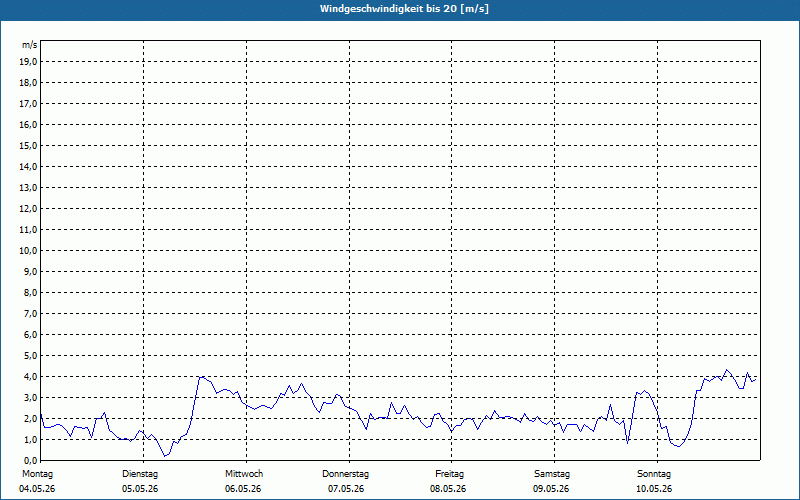Click the 'Samstag' day label
Image resolution: width=800 pixels, height=500 pixels.
[x=552, y=474]
